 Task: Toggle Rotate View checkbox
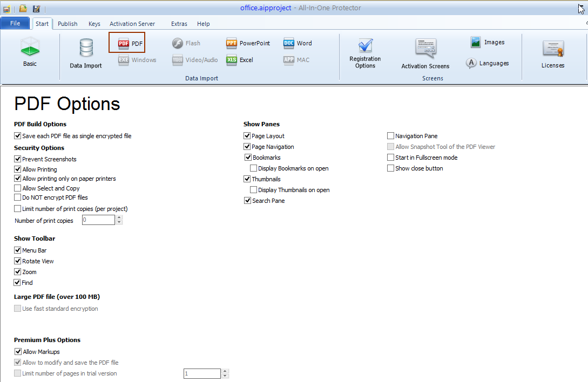[x=18, y=261]
